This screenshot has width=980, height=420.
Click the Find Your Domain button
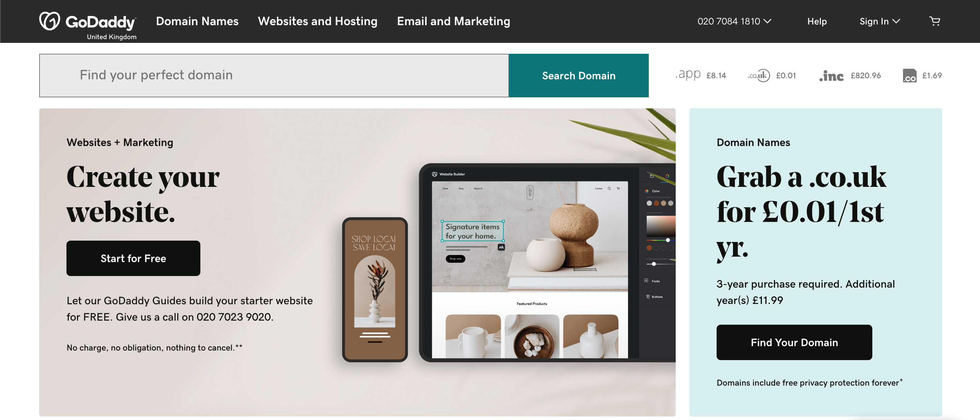[794, 342]
